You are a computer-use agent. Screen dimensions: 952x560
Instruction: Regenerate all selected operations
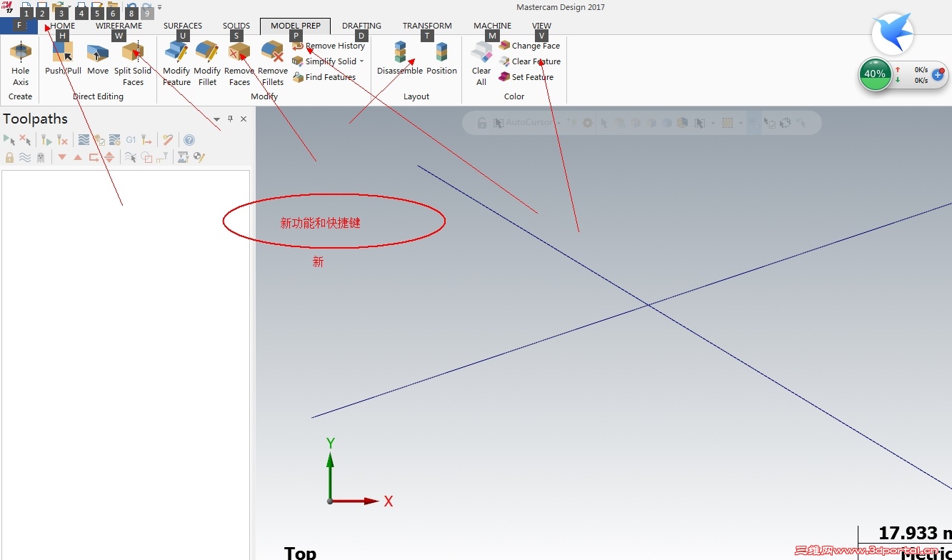(46, 140)
